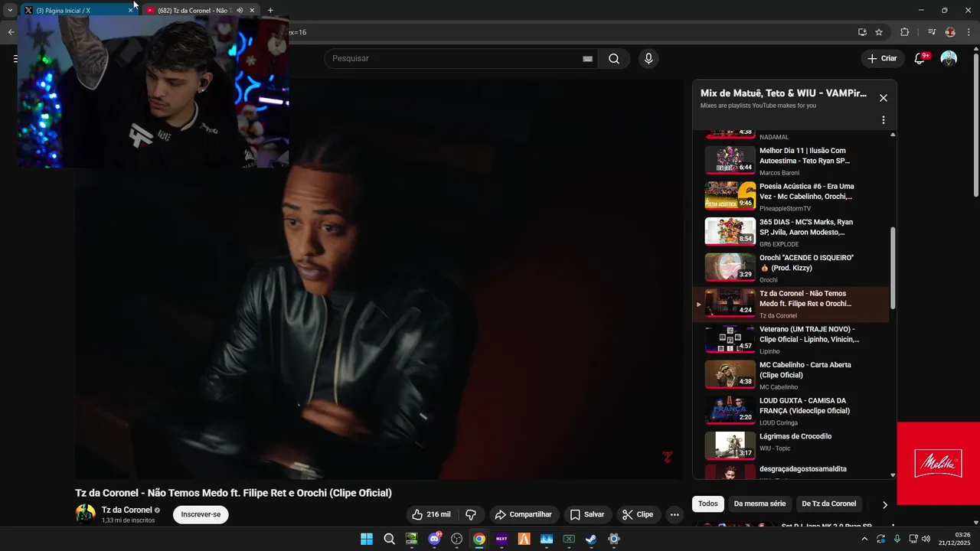Start voice search with the microphone icon
Viewport: 980px width, 551px height.
648,59
